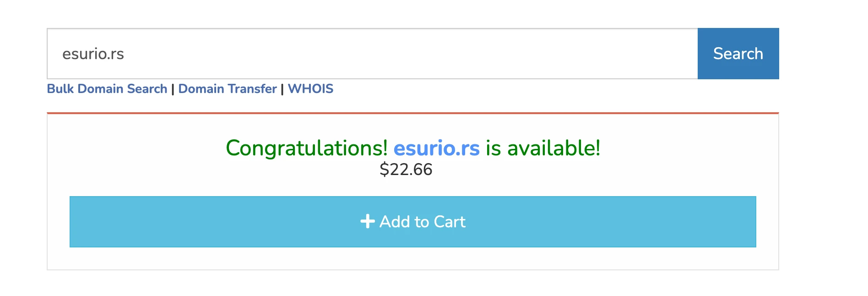This screenshot has width=868, height=296.
Task: Click the esurio.rs text in search box
Action: point(93,54)
